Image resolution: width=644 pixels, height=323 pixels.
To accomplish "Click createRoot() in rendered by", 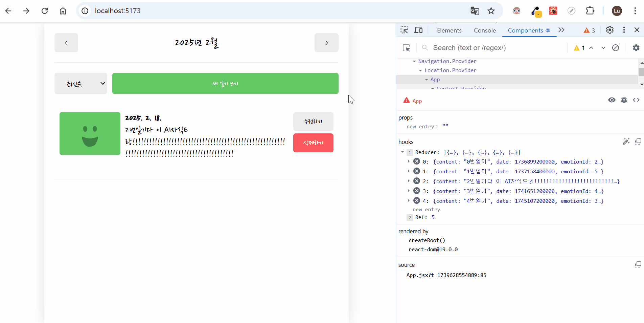I will [x=427, y=240].
